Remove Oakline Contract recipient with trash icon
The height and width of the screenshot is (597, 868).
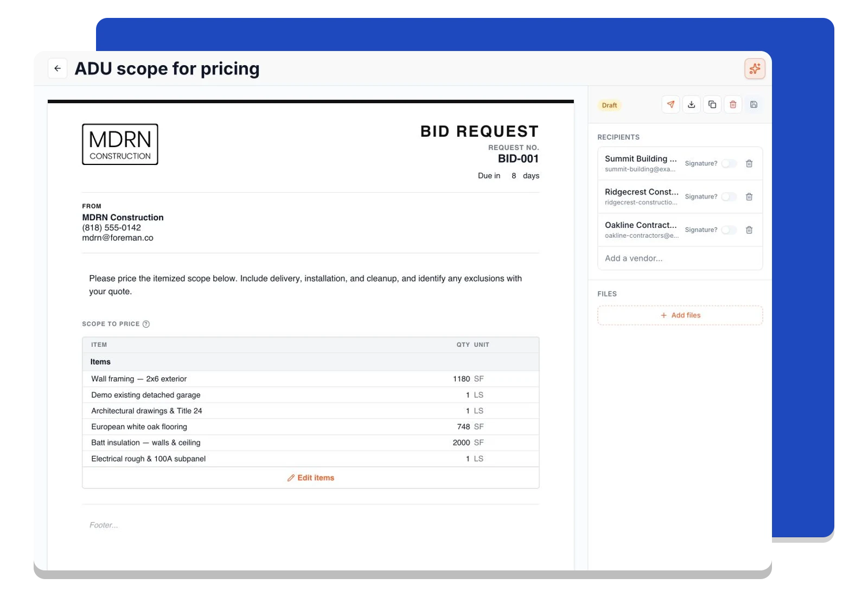click(749, 230)
